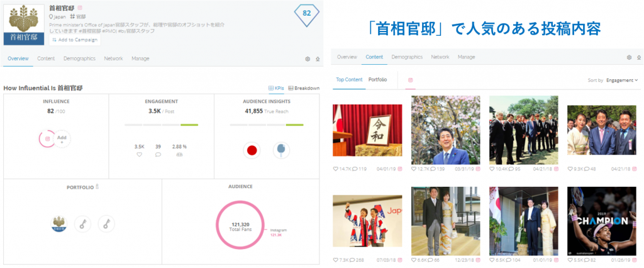
Task: Click the Japan flag icon in Audience Insights
Action: [x=252, y=150]
